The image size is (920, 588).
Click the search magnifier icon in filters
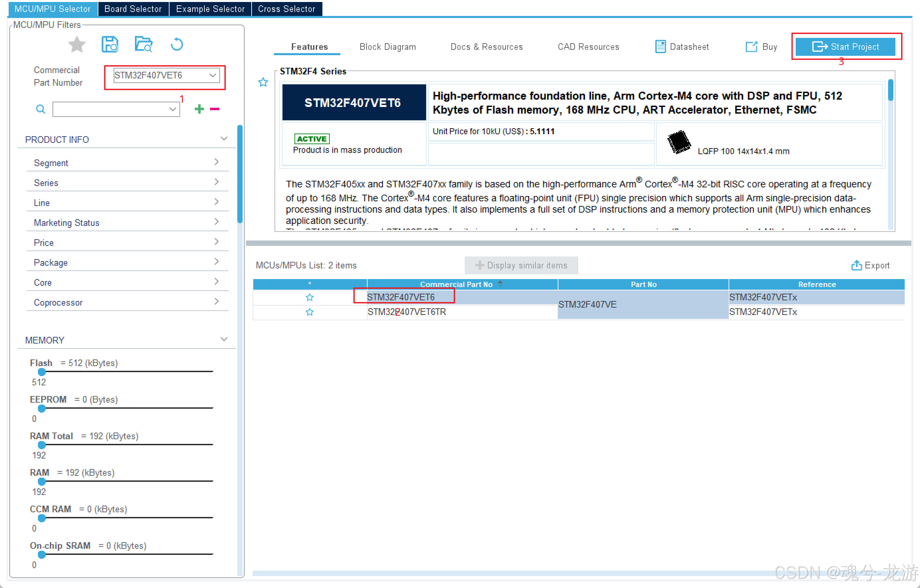coord(41,109)
